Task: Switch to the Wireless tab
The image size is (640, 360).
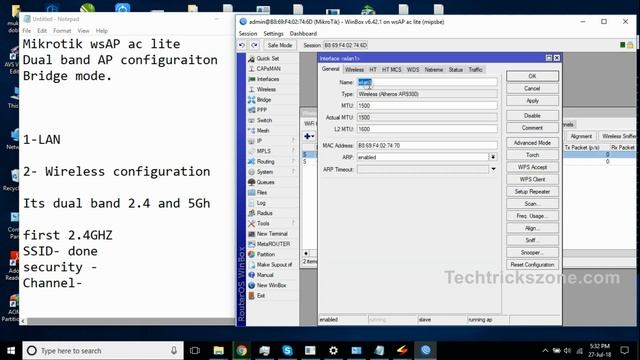Action: pyautogui.click(x=354, y=70)
